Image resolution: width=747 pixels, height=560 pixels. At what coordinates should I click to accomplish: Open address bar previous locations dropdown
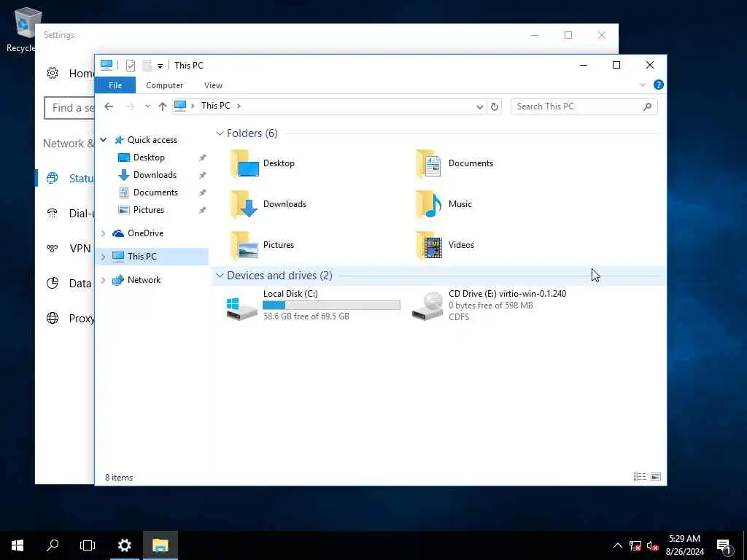tap(480, 106)
